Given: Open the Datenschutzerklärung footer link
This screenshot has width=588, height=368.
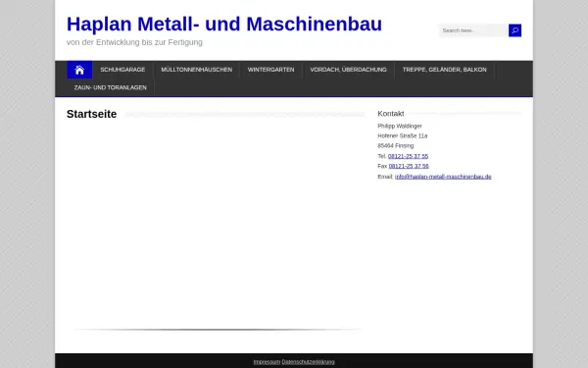Looking at the screenshot, I should pos(309,362).
